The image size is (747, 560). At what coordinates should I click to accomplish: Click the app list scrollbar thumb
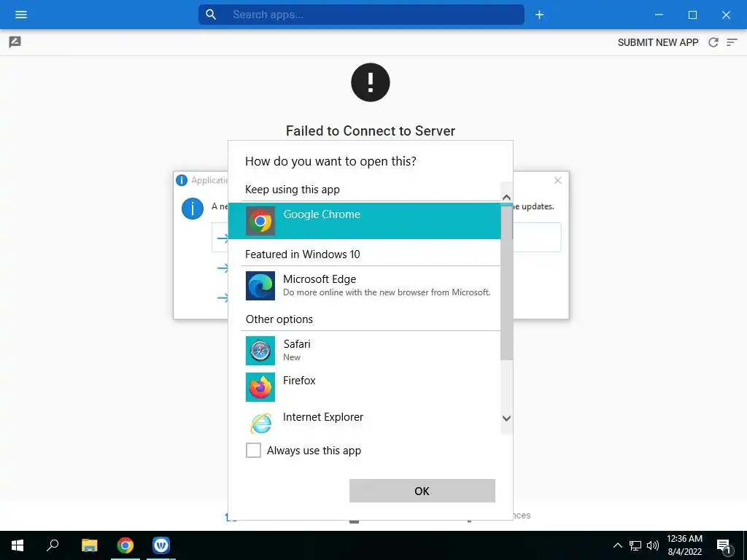(x=506, y=282)
